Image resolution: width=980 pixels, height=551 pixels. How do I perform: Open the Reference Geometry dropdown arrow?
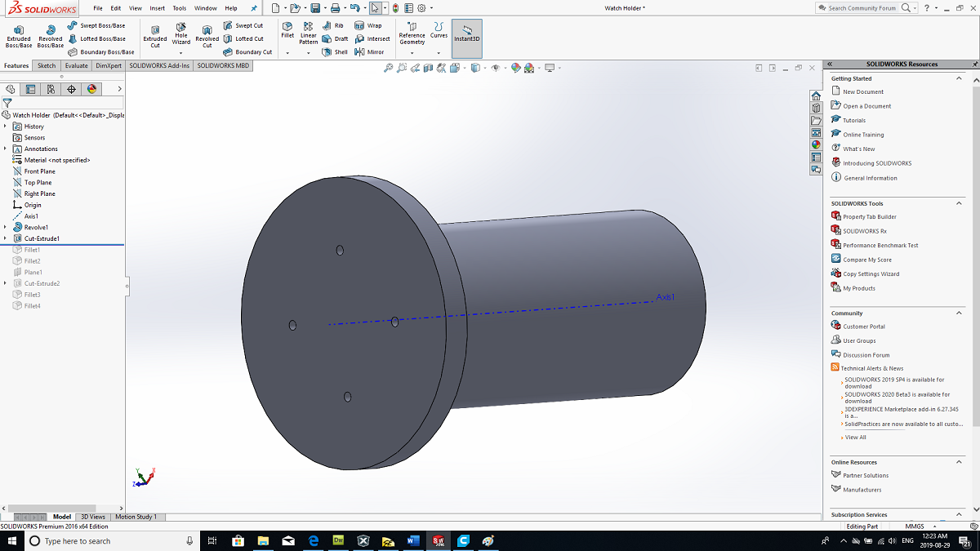[x=412, y=53]
